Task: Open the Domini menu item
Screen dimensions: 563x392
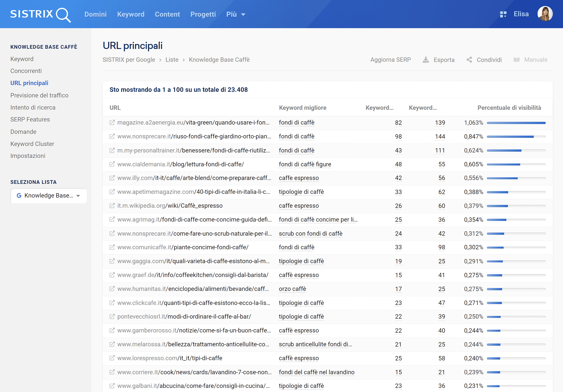Action: coord(95,14)
